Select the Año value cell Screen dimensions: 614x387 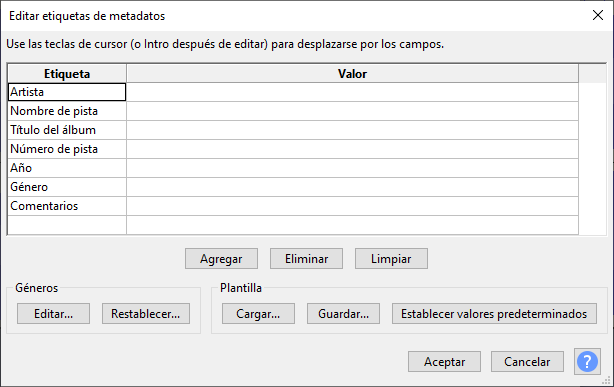click(352, 168)
